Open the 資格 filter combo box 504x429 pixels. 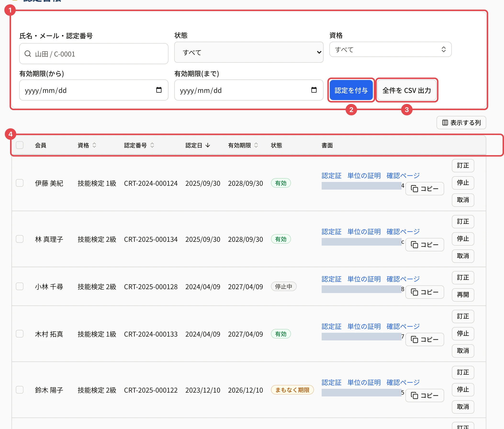[391, 49]
